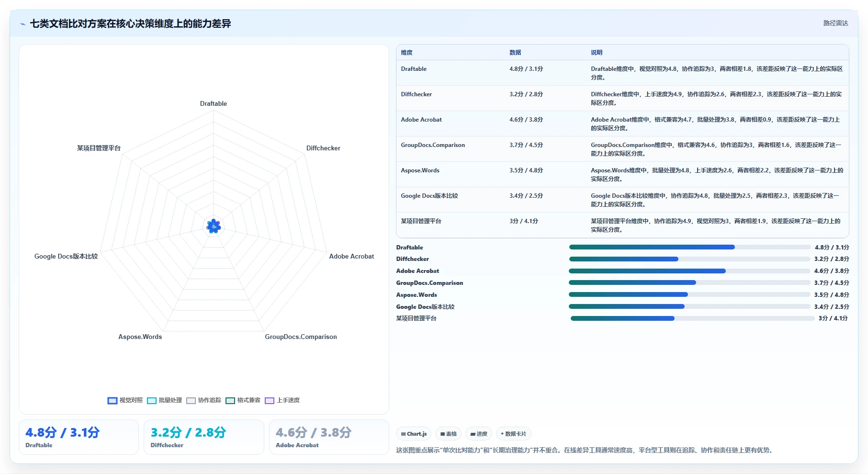Click Google Docs版本比较 table row name cell
The width and height of the screenshot is (868, 474).
click(x=429, y=196)
